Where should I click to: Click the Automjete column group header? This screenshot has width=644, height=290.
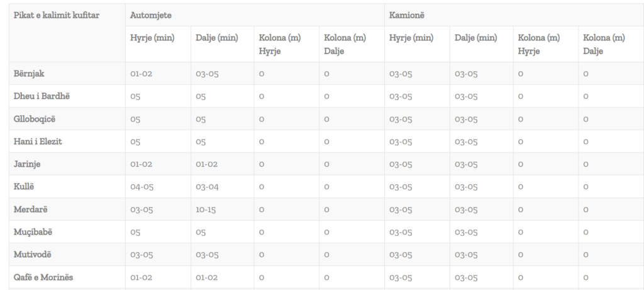pos(151,14)
